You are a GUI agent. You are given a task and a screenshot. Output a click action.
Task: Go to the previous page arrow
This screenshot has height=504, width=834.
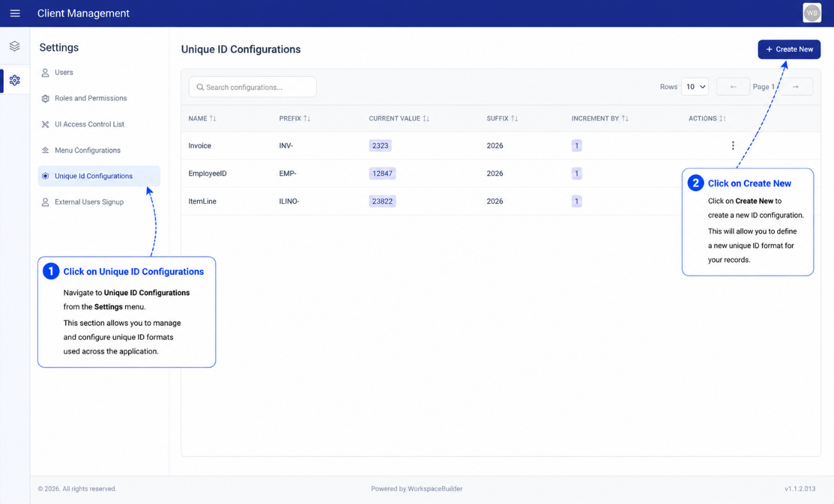tap(733, 87)
